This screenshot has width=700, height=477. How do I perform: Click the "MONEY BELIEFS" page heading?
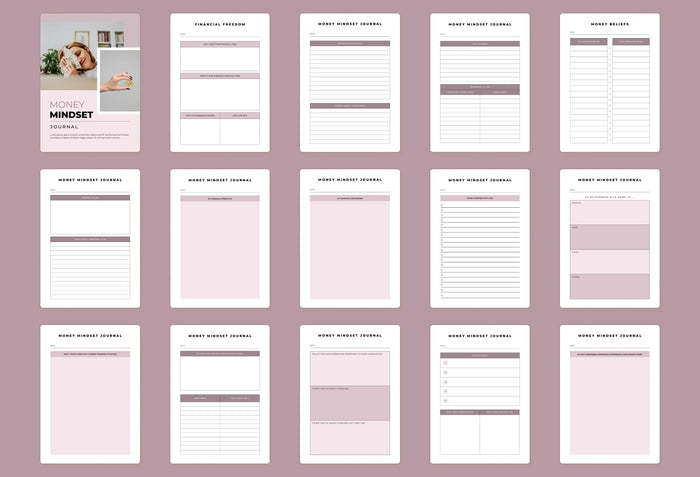[610, 24]
